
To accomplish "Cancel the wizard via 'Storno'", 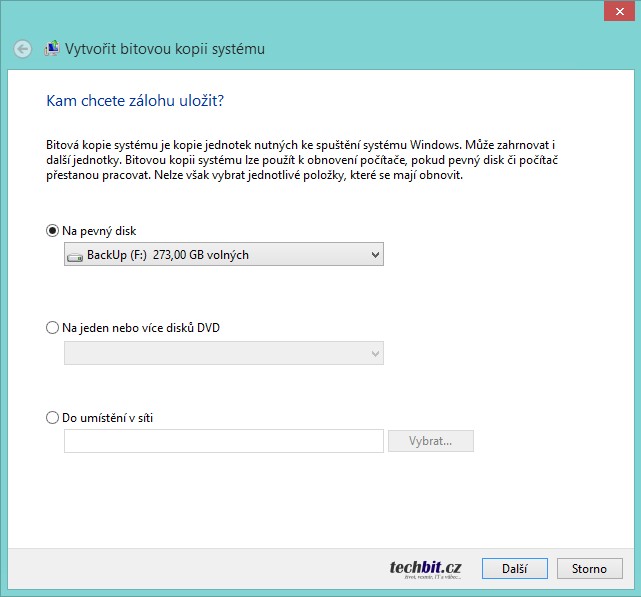I will pyautogui.click(x=589, y=568).
